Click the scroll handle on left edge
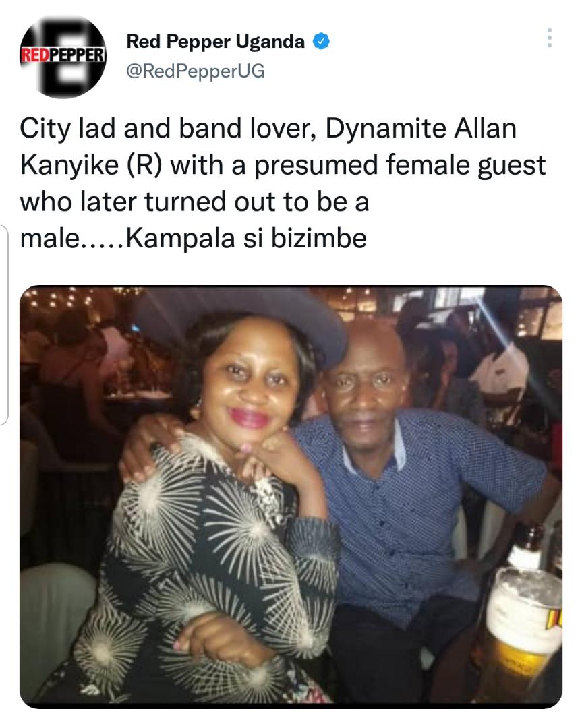This screenshot has height=728, width=582. click(4, 324)
